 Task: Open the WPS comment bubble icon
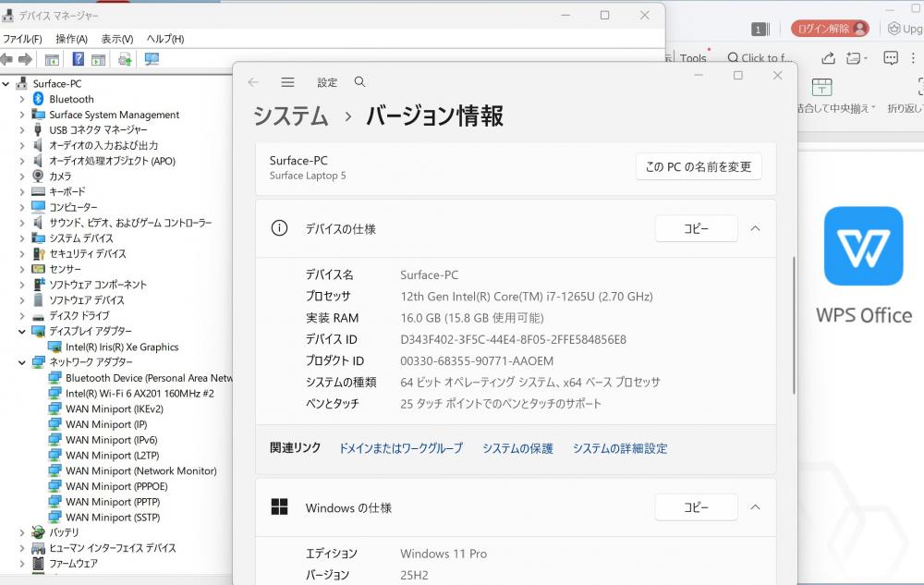(890, 58)
